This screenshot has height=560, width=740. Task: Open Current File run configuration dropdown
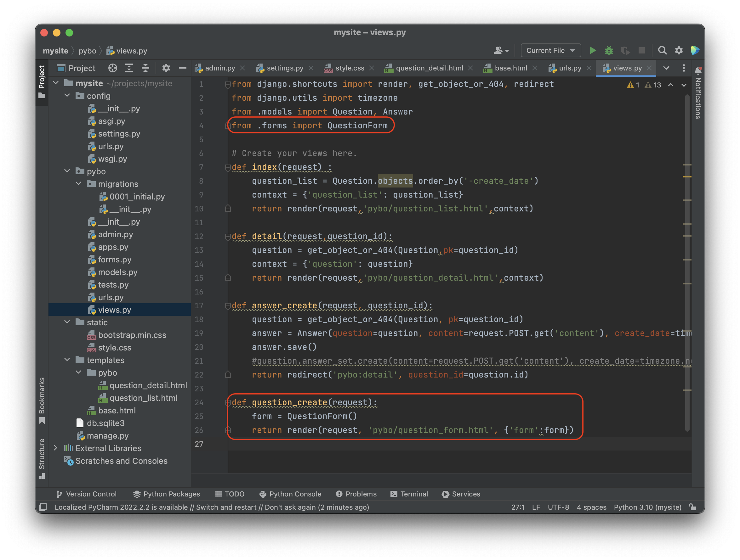pos(551,50)
